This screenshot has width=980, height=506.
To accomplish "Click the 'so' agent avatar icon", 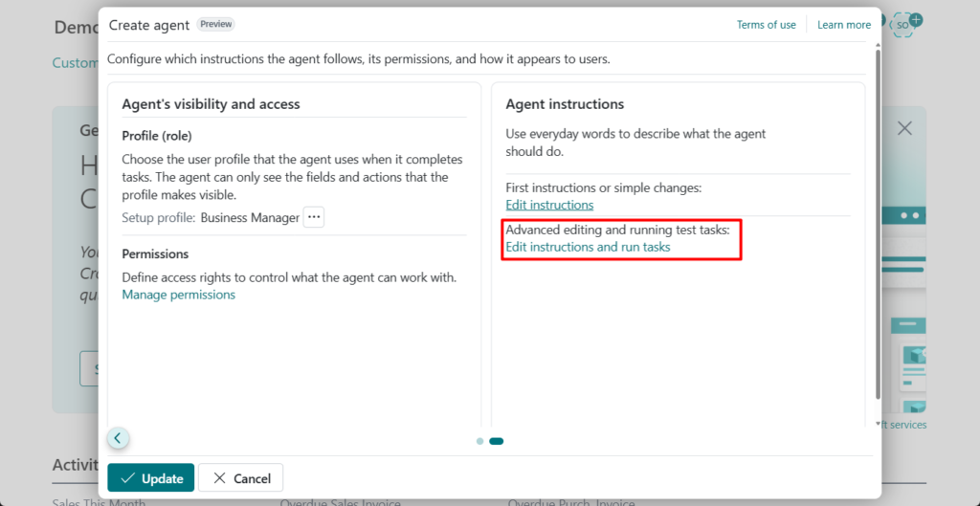I will click(x=902, y=25).
